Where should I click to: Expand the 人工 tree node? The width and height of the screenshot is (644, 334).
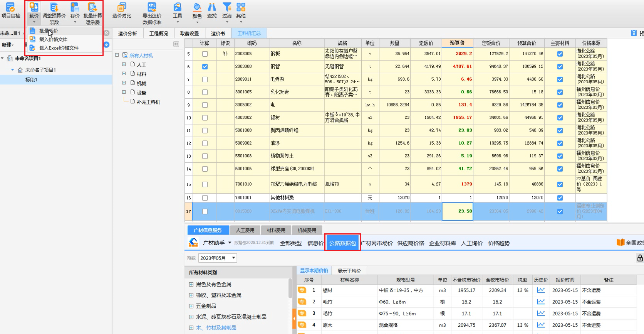(x=124, y=64)
